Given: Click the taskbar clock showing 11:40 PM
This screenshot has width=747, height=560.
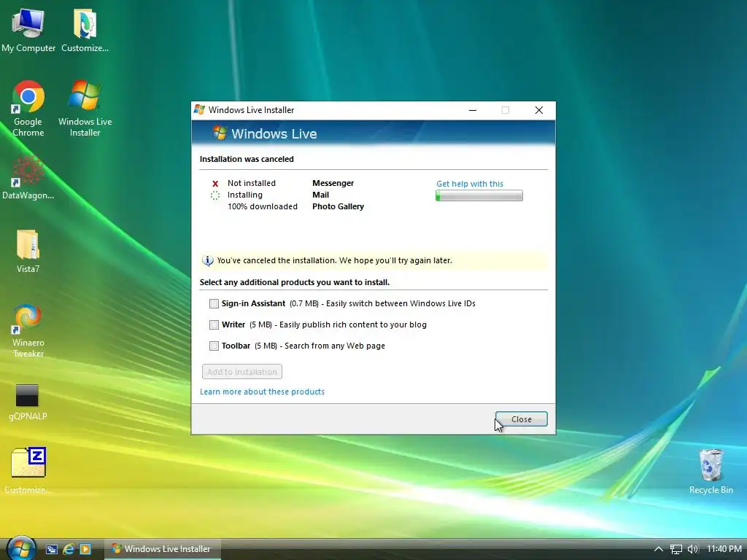Looking at the screenshot, I should point(724,549).
